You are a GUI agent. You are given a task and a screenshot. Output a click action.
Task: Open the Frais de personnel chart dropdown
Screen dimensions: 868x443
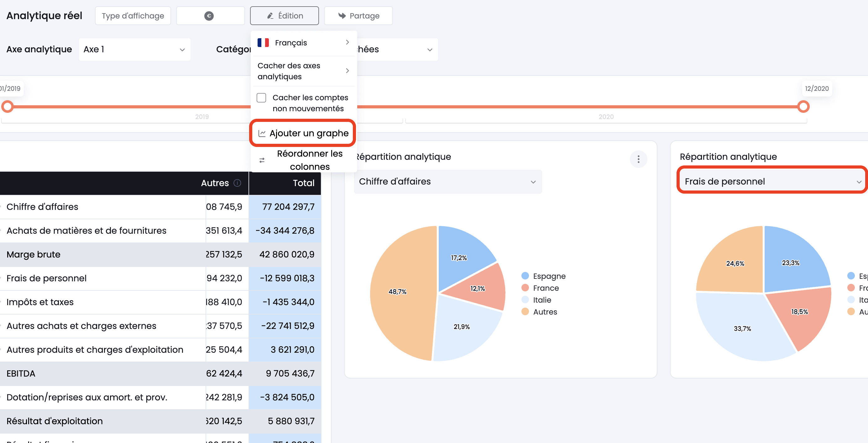click(x=773, y=182)
